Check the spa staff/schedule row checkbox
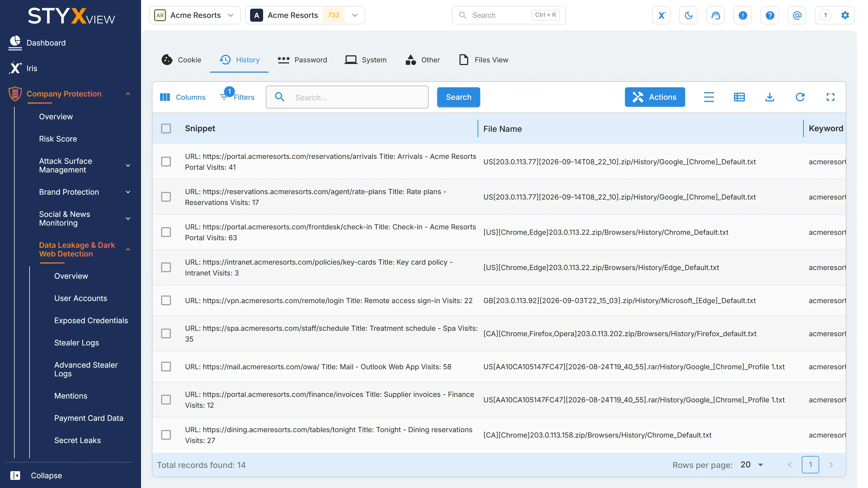Viewport: 868px width, 488px height. [166, 333]
